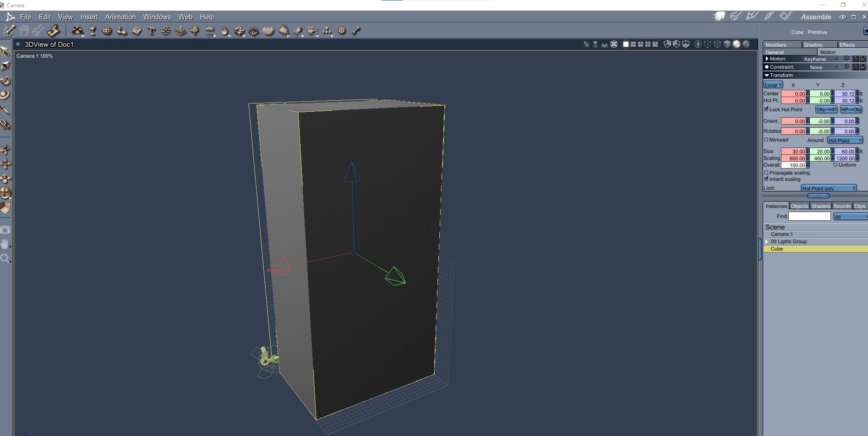Toggle the Motion enable icon
The image size is (868, 436).
[846, 59]
